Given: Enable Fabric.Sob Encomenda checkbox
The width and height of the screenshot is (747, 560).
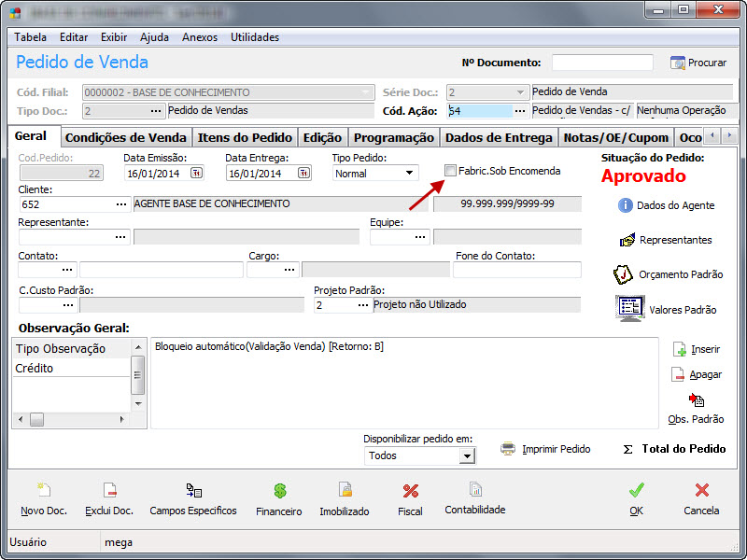Looking at the screenshot, I should pos(451,171).
